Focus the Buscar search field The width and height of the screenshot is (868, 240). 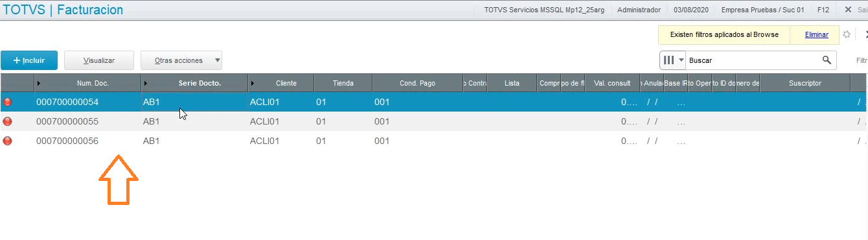753,60
